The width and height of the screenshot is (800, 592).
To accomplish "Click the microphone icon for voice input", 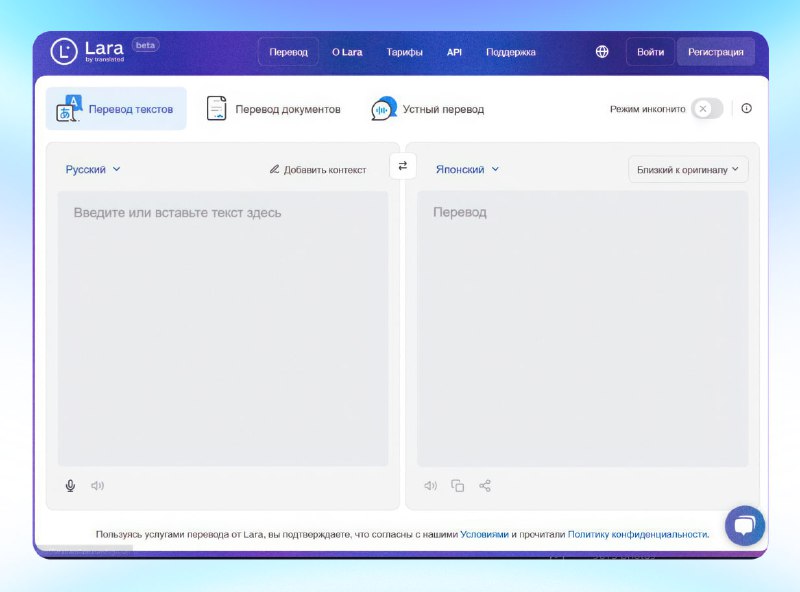I will pyautogui.click(x=70, y=485).
